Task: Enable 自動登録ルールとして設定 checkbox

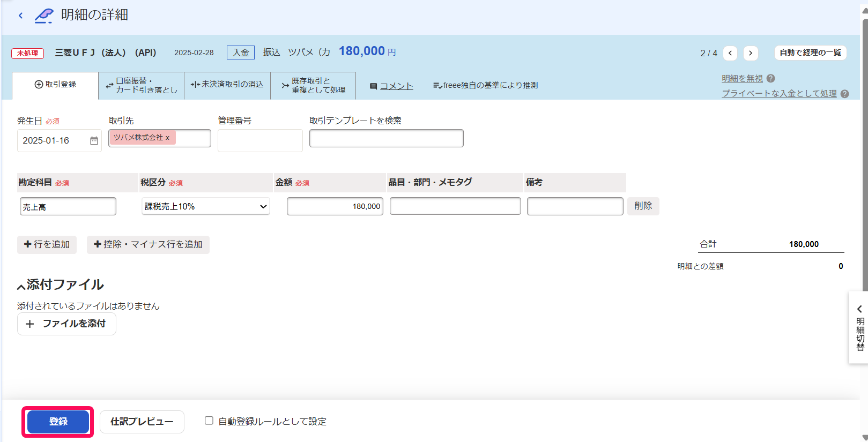Action: click(209, 421)
